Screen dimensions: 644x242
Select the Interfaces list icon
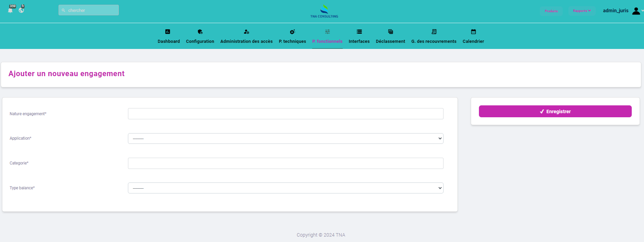coord(359,32)
